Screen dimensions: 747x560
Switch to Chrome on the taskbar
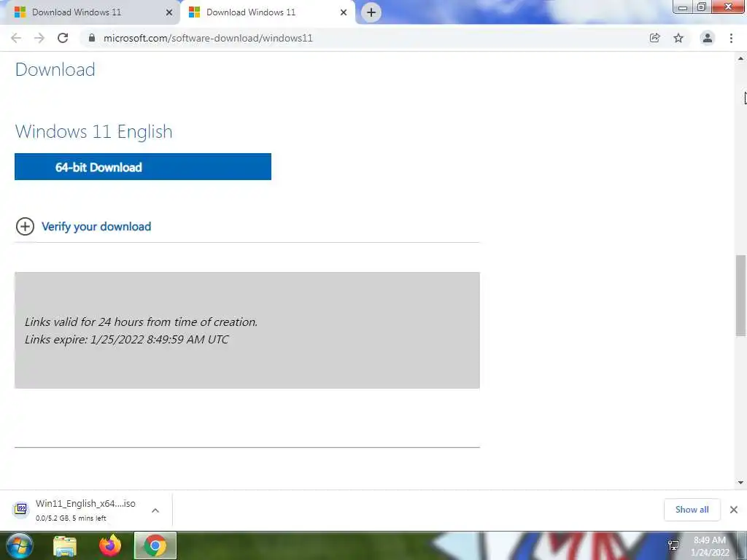click(155, 545)
